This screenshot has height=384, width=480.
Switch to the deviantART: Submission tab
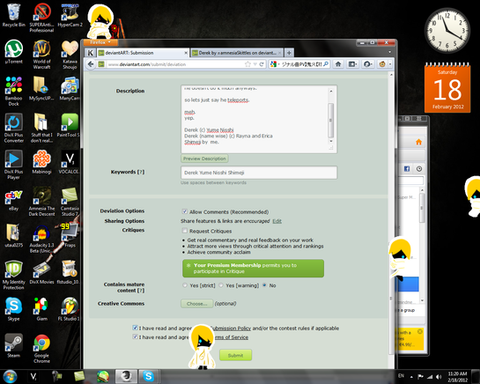[x=143, y=53]
